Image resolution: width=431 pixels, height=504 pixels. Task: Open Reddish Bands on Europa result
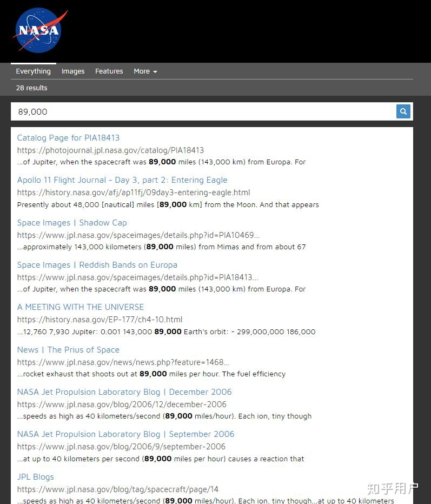click(x=97, y=265)
